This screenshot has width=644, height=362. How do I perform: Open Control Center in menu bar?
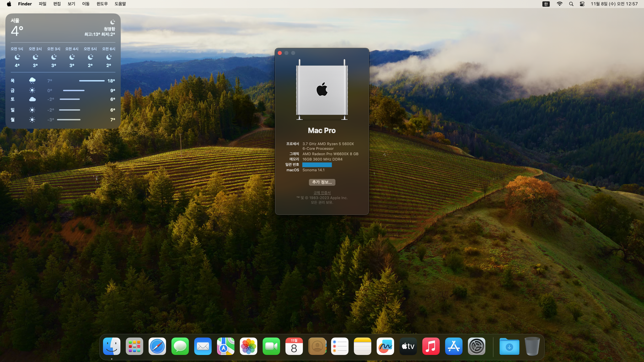(582, 4)
